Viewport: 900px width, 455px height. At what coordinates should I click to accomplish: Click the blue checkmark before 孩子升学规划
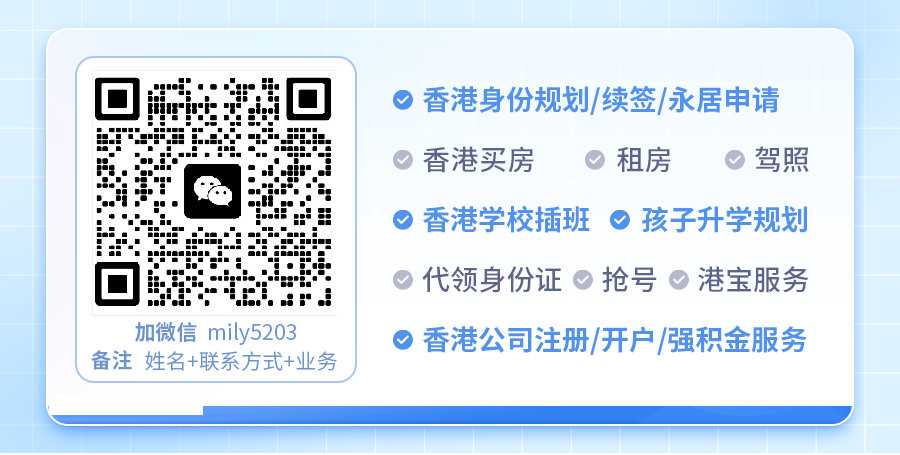click(620, 220)
